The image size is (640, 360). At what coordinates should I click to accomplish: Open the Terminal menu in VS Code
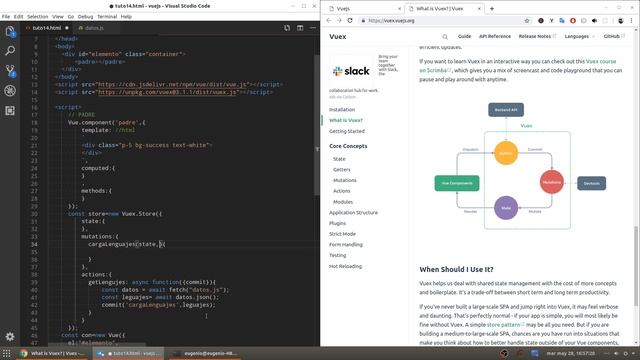click(x=107, y=17)
